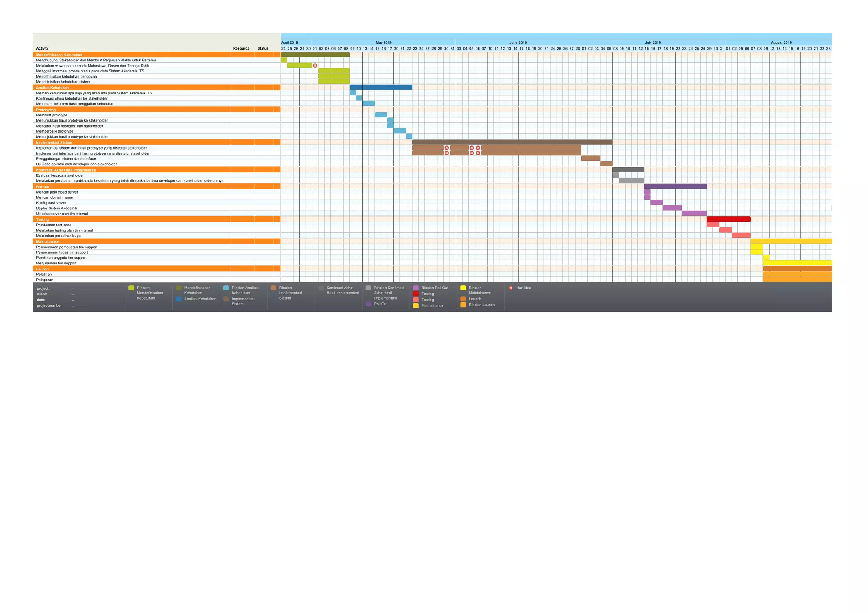This screenshot has width=868, height=613.
Task: Click Rincian Launch legend swatch
Action: click(x=463, y=305)
